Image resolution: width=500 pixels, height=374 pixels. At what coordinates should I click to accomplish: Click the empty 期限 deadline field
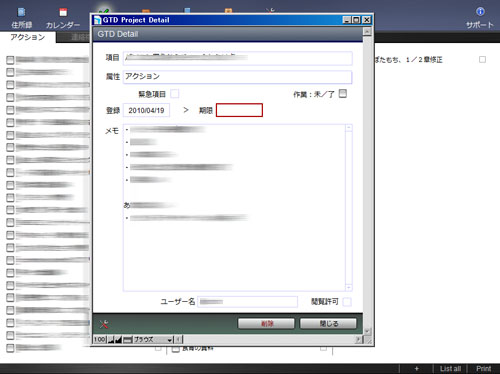click(239, 110)
